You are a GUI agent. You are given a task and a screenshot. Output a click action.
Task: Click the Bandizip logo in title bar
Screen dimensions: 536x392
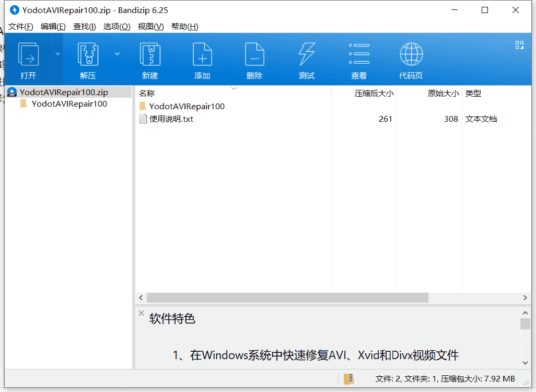(14, 10)
